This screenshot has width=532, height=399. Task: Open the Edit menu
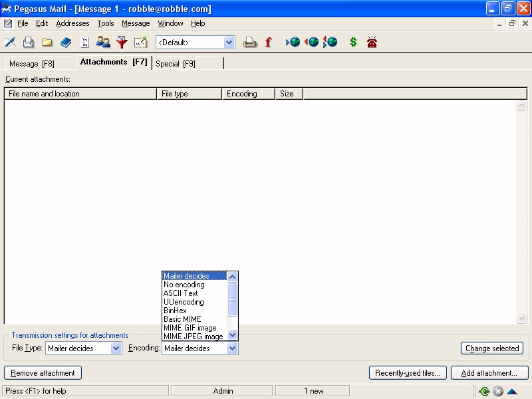42,23
